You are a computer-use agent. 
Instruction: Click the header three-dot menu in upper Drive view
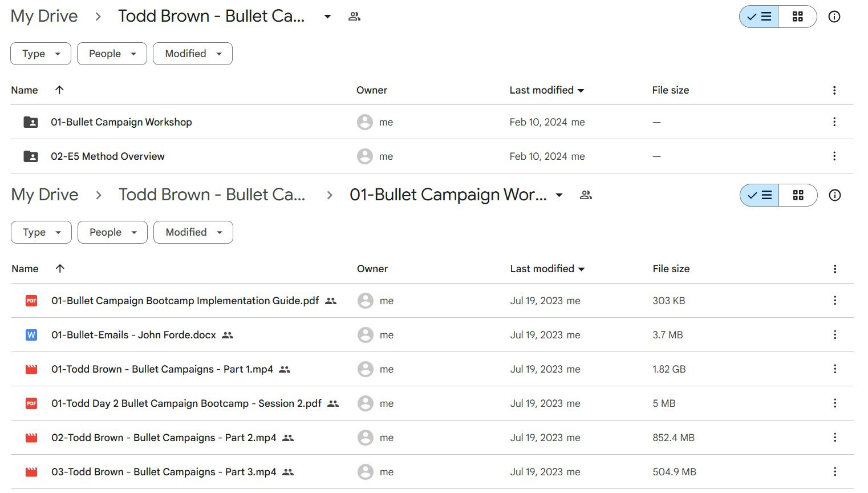click(x=834, y=90)
